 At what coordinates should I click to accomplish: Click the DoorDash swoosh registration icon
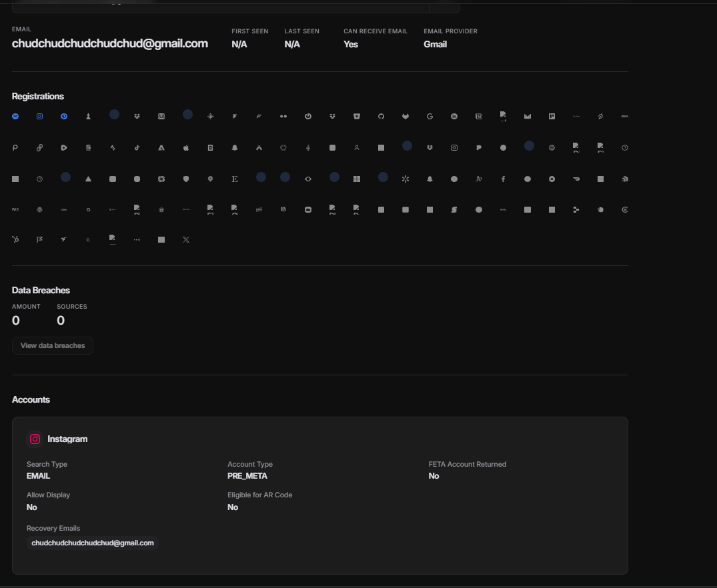[576, 179]
